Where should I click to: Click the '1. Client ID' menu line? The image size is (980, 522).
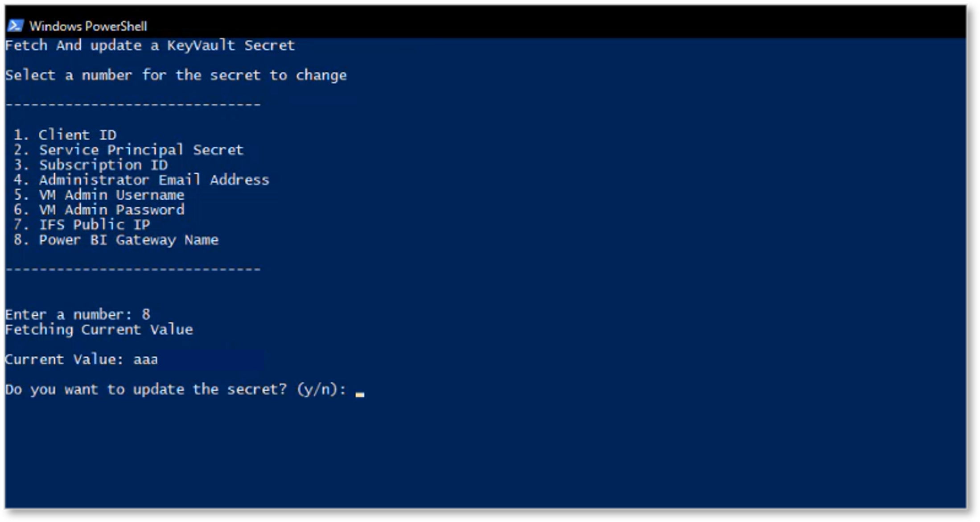[x=65, y=135]
